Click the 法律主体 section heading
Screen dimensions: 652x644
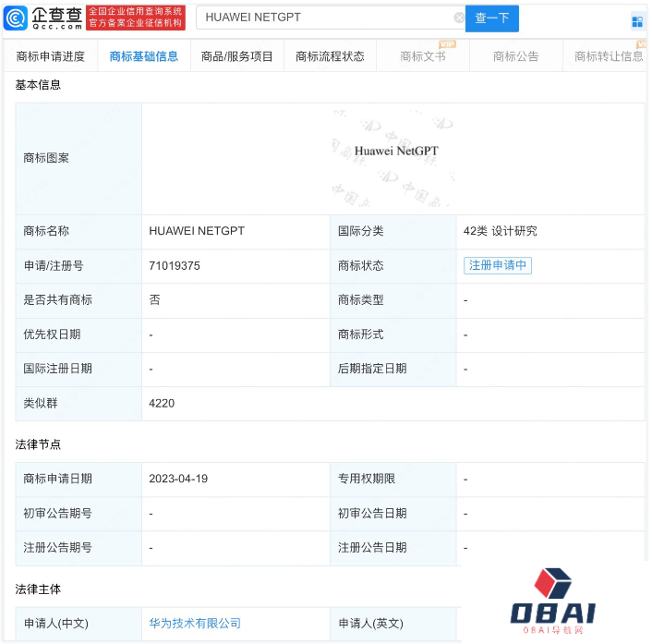38,589
